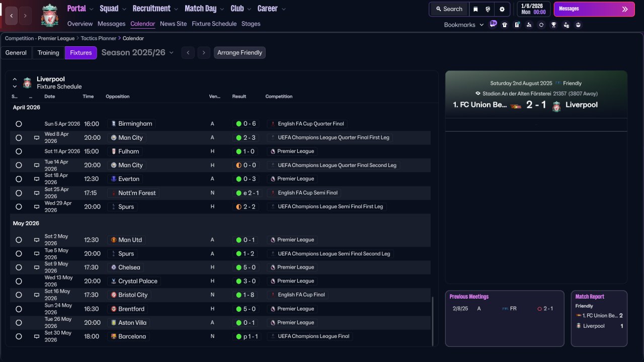Open the scouting magnifier bookmark icon
644x362 pixels.
pos(529,25)
